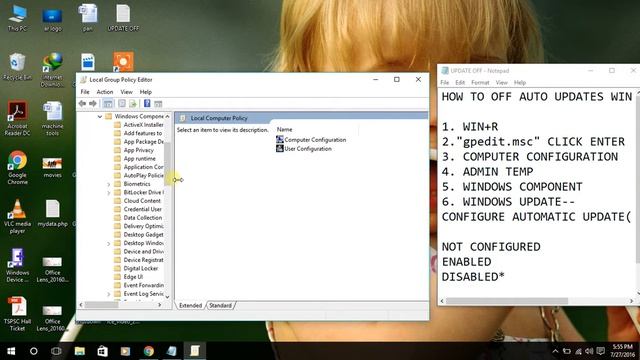
Task: Toggle the Show/Hide Console Tree toolbar icon
Action: coord(108,104)
